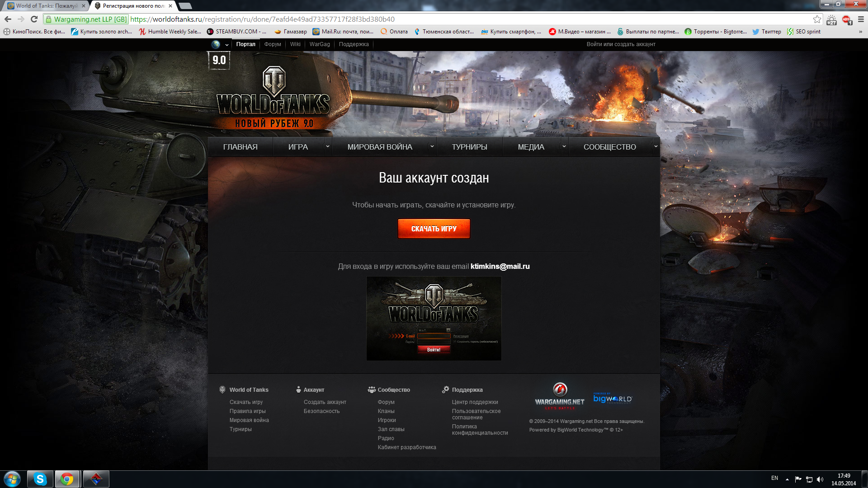Open the КиноПоиск bookmark
This screenshot has width=868, height=488.
34,32
